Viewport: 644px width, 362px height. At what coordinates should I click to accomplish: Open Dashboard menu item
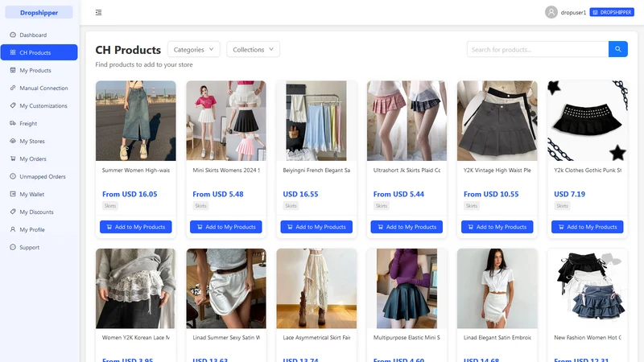(x=39, y=35)
